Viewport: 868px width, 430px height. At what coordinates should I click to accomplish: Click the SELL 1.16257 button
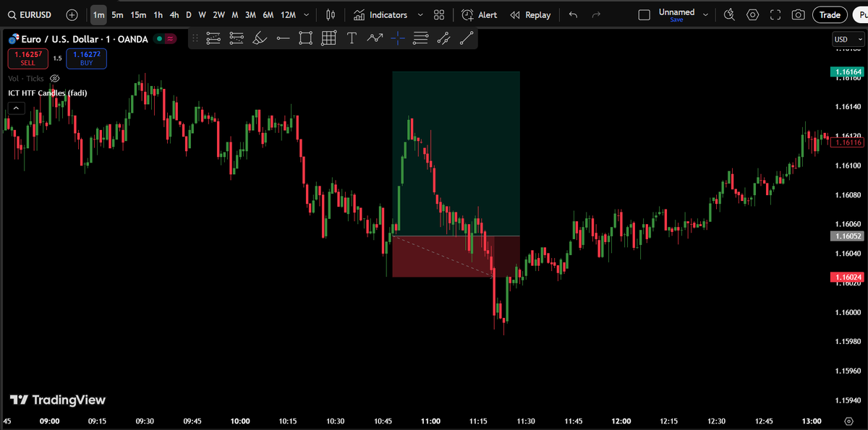27,58
